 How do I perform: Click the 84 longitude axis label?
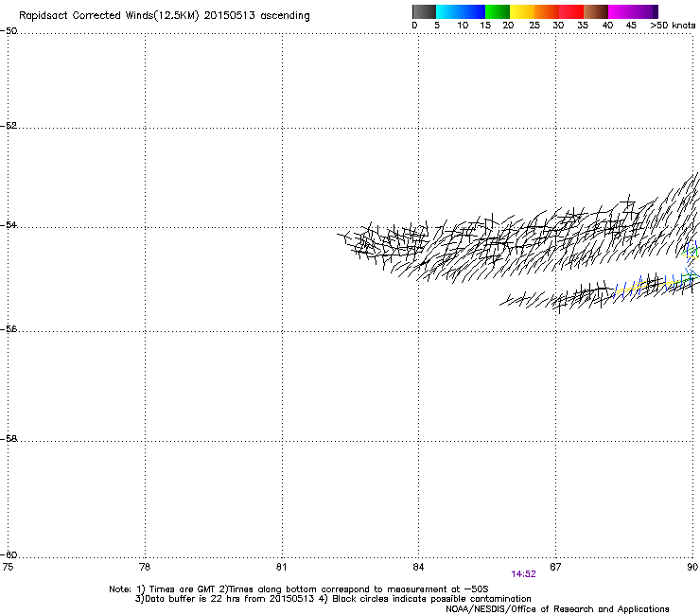click(x=418, y=567)
